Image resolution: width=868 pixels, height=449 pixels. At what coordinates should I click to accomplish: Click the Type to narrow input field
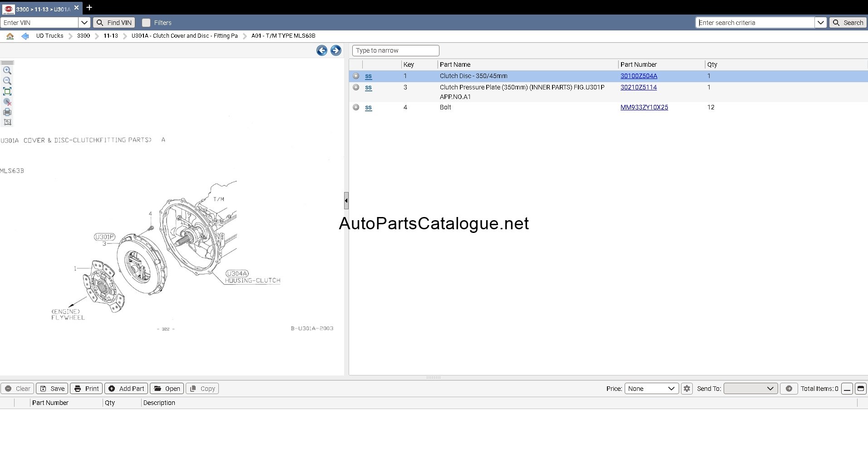tap(396, 50)
